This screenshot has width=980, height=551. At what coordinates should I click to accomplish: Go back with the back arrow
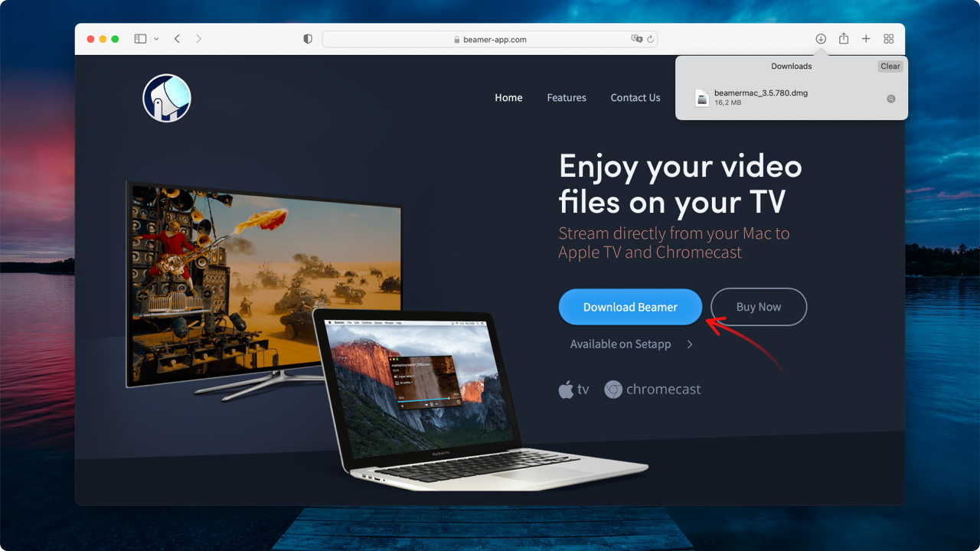[177, 39]
